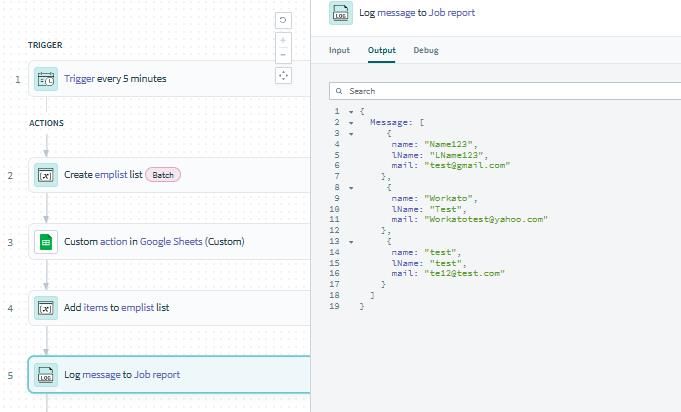This screenshot has width=681, height=412.
Task: Click the Add items to emplist icon
Action: pos(46,308)
